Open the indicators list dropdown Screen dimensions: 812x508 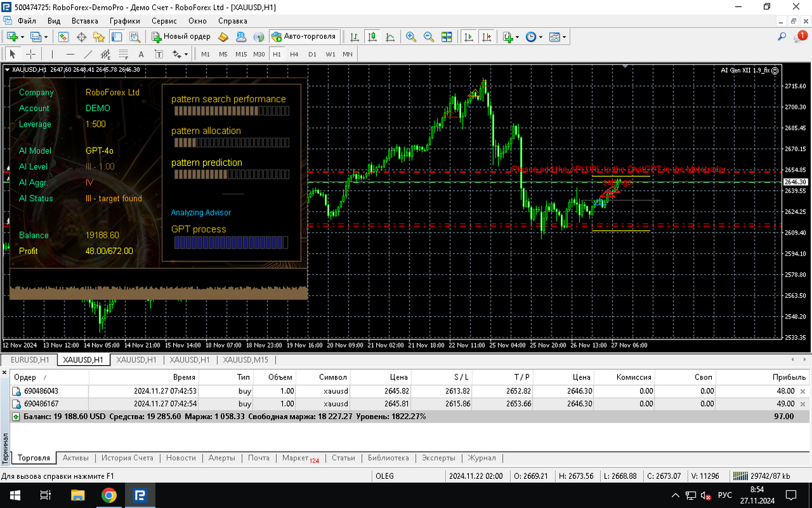click(518, 37)
